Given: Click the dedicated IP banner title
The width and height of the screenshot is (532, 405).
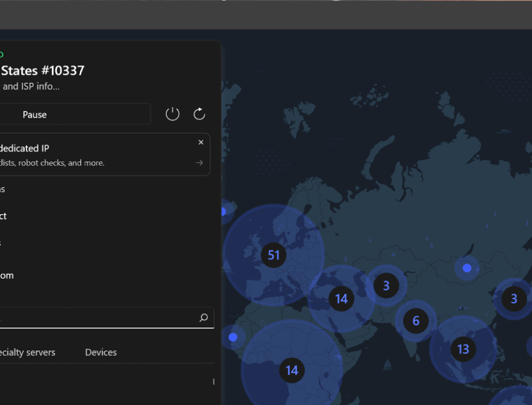Looking at the screenshot, I should point(25,148).
